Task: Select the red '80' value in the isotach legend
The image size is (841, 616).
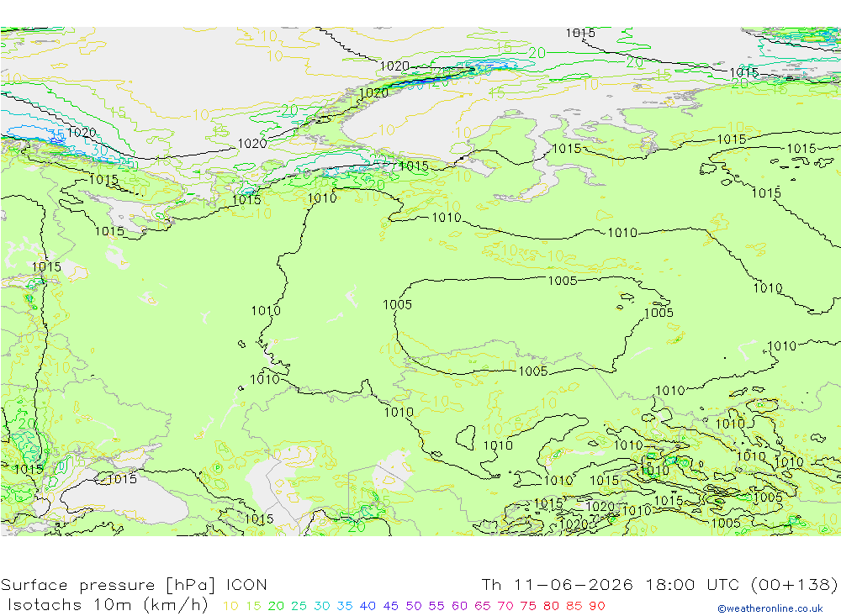Action: (x=551, y=606)
